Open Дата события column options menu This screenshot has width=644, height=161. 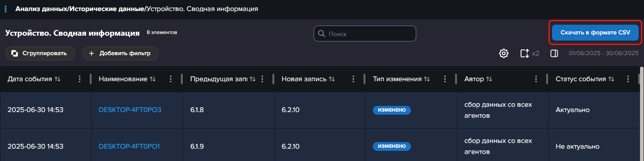[80, 79]
